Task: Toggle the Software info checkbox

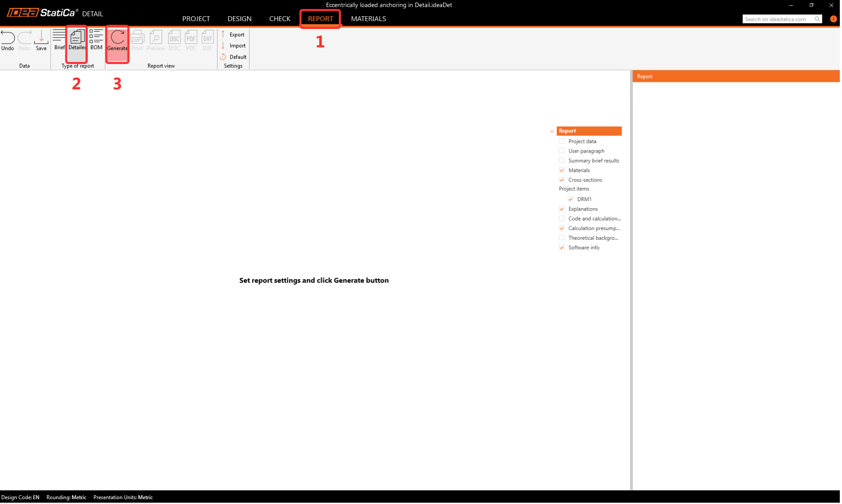Action: [562, 248]
